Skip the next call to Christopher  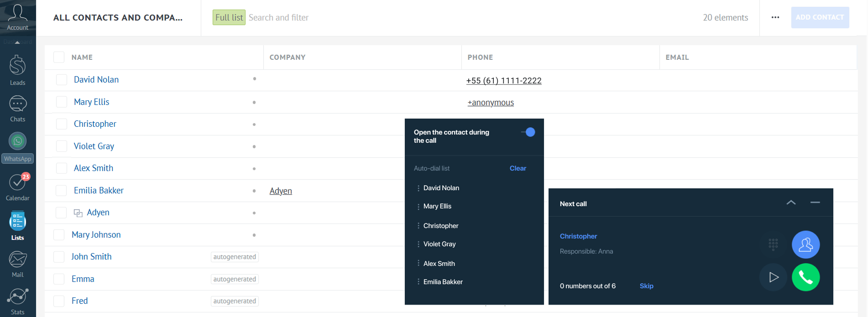tap(646, 286)
